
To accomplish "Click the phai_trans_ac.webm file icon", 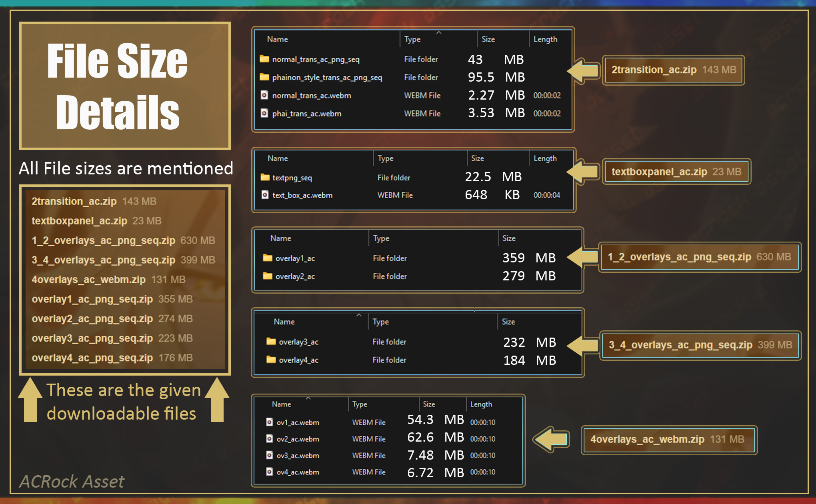I will [x=264, y=113].
